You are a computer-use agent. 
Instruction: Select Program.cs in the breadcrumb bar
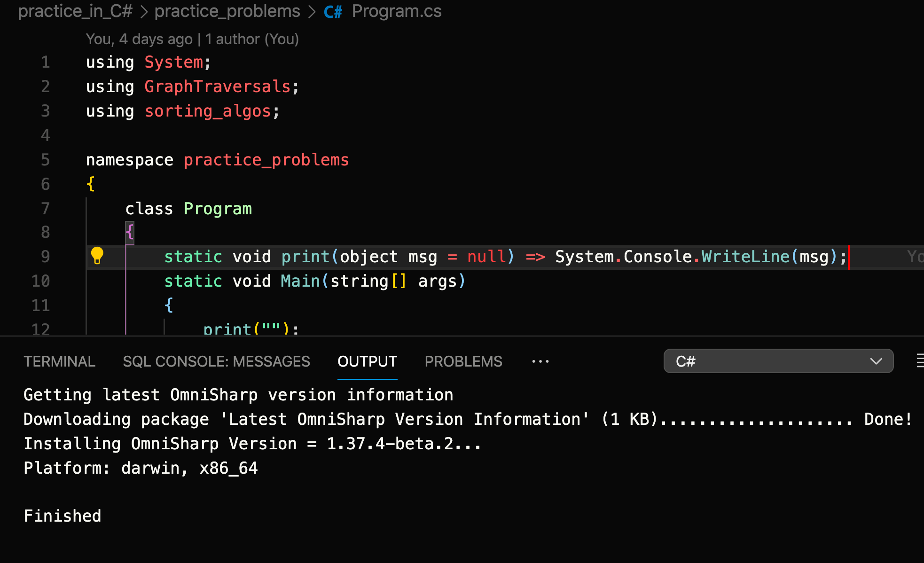pyautogui.click(x=396, y=11)
